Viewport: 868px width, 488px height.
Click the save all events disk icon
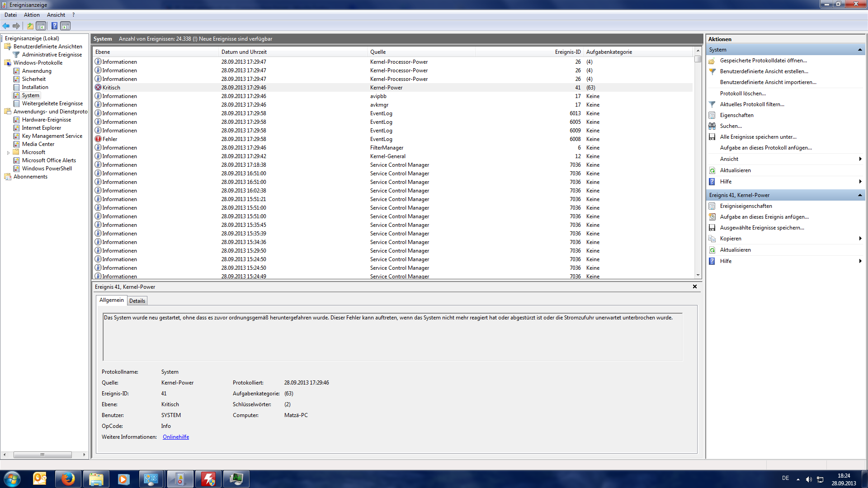click(x=712, y=137)
